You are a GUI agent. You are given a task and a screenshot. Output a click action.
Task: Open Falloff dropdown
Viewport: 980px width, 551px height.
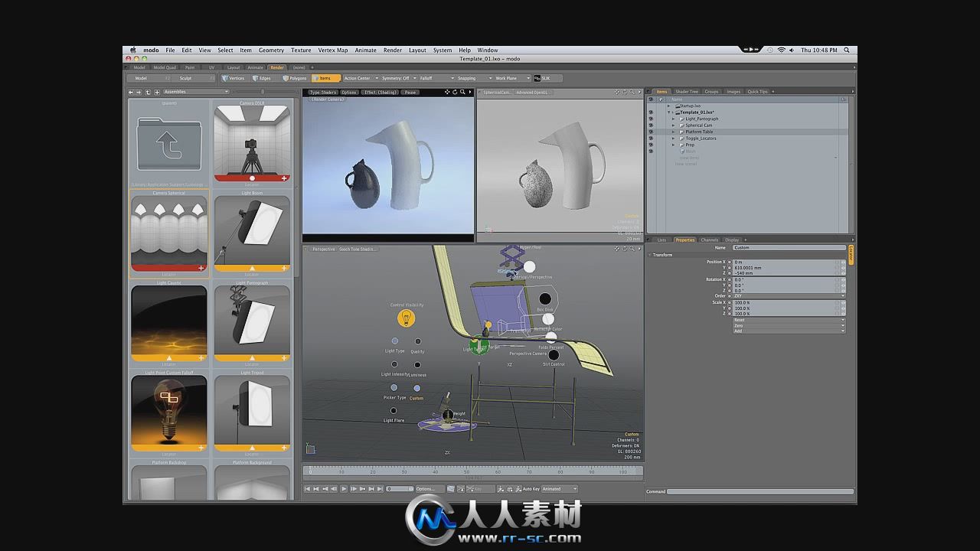click(436, 78)
